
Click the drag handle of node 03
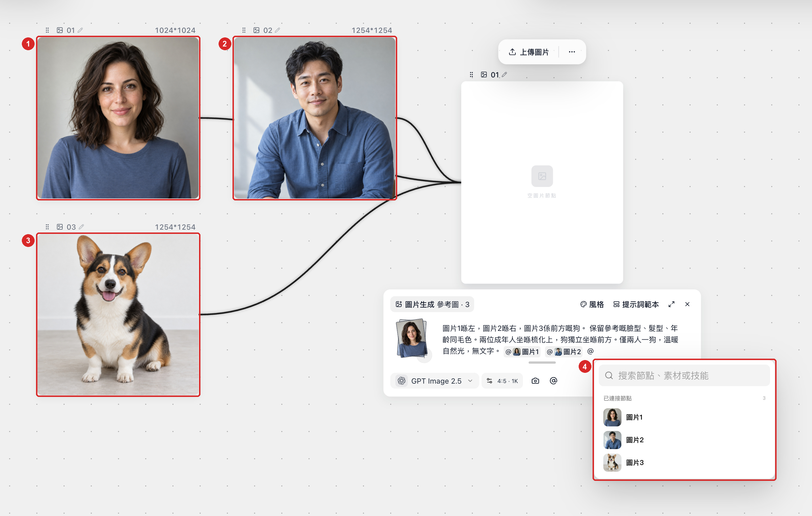point(47,227)
